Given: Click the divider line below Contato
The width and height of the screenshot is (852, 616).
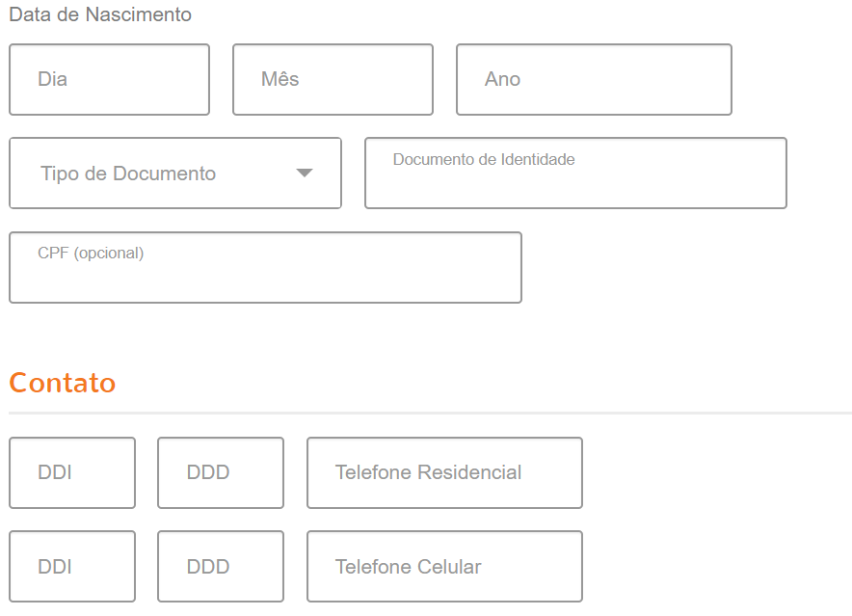Looking at the screenshot, I should click(x=430, y=413).
